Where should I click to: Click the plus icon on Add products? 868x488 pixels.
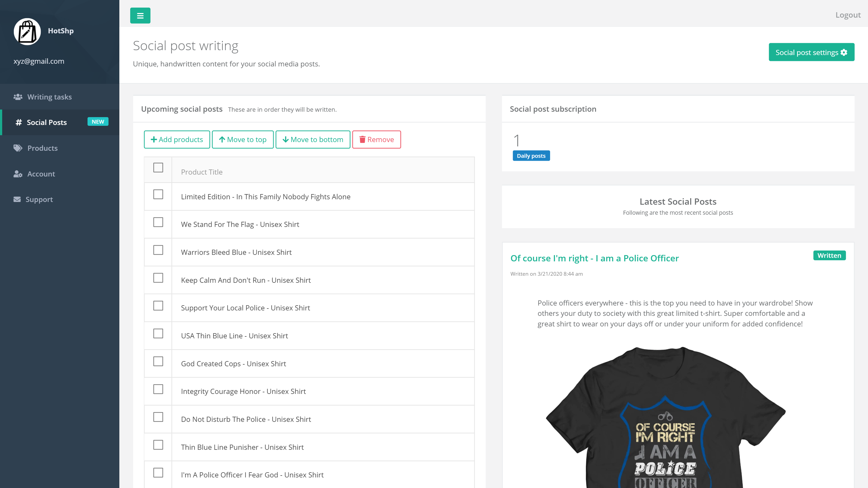click(154, 139)
